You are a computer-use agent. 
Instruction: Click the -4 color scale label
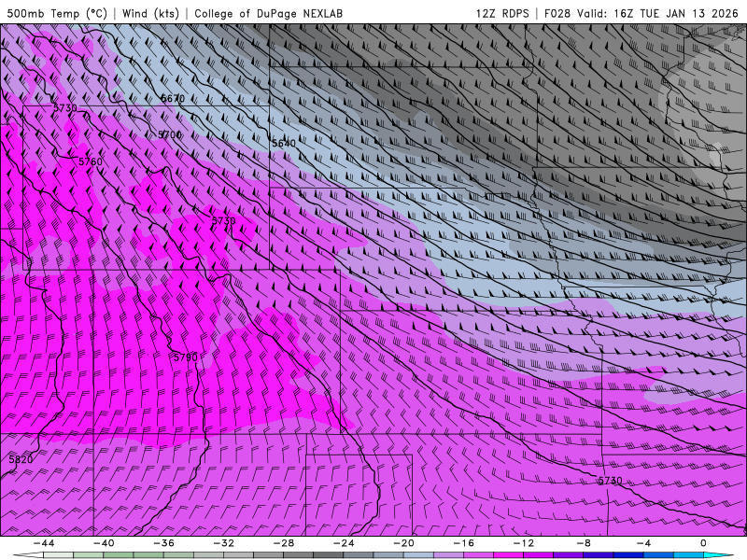(643, 543)
